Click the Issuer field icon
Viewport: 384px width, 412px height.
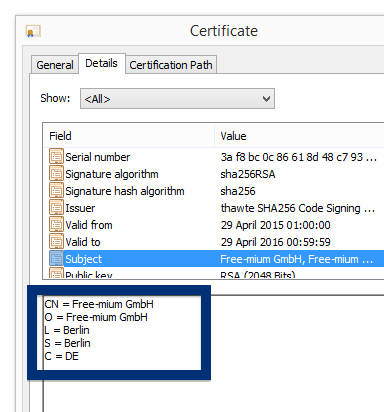[x=56, y=208]
